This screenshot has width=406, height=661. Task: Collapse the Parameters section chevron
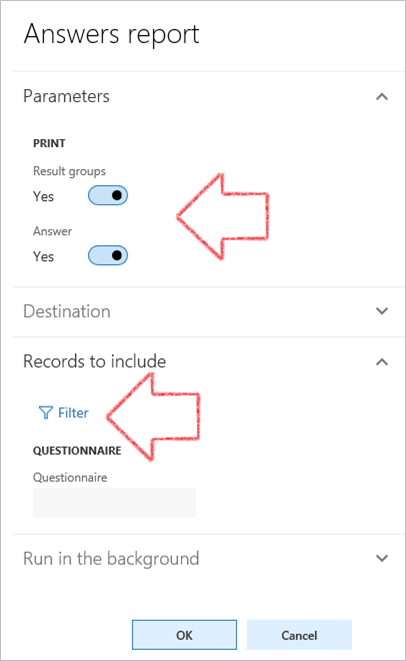[x=382, y=97]
